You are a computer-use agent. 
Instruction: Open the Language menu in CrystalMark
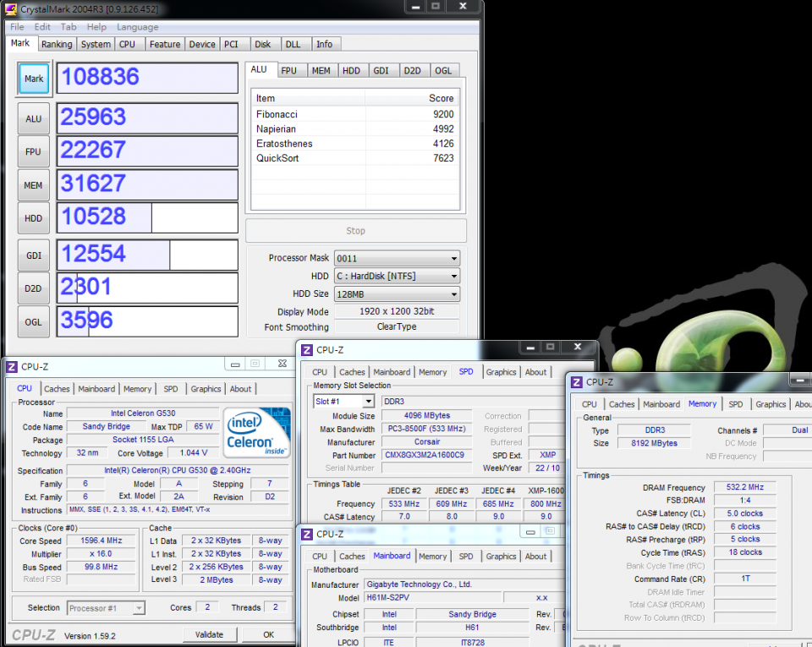tap(139, 26)
